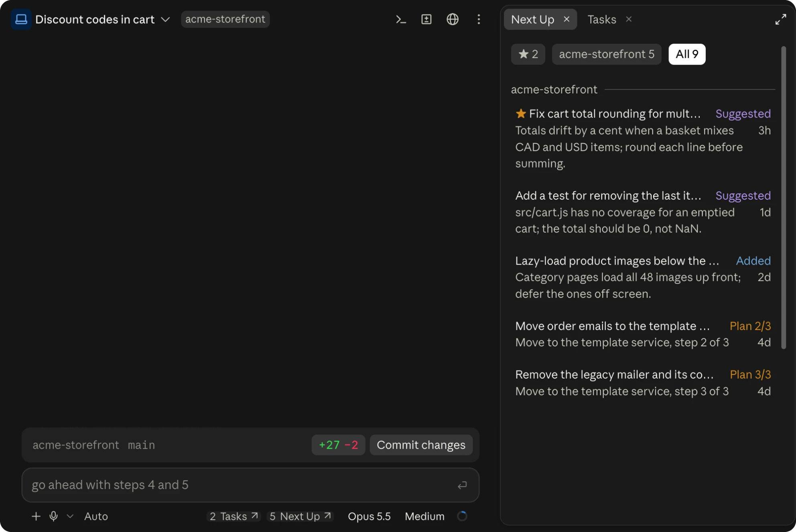This screenshot has height=532, width=796.
Task: Click the acme-storefront main branch label
Action: tap(93, 445)
